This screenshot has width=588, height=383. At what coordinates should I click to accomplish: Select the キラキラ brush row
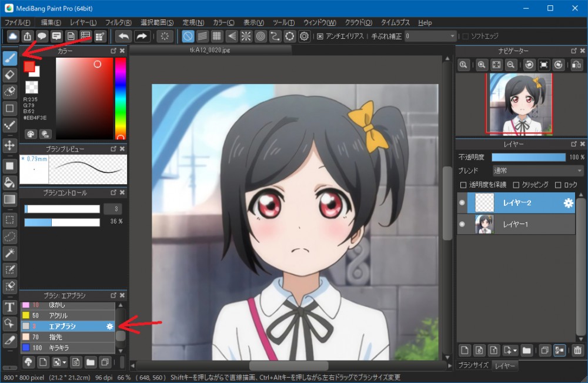coord(68,348)
